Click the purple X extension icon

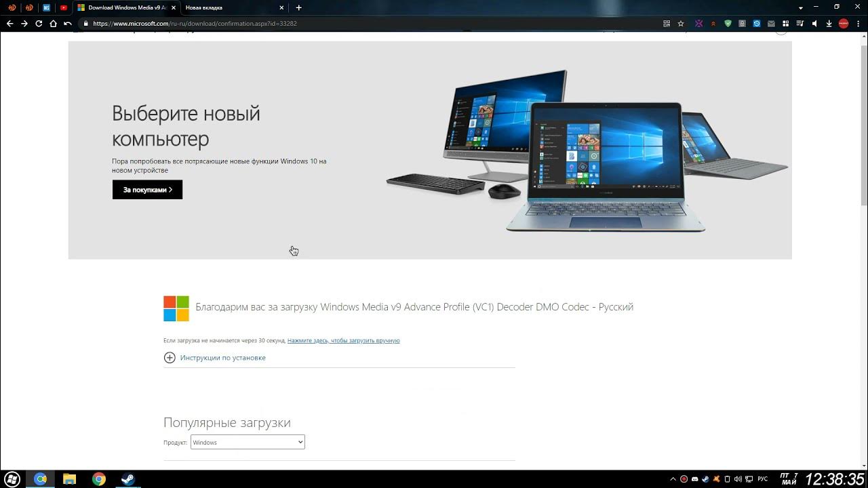coord(698,24)
